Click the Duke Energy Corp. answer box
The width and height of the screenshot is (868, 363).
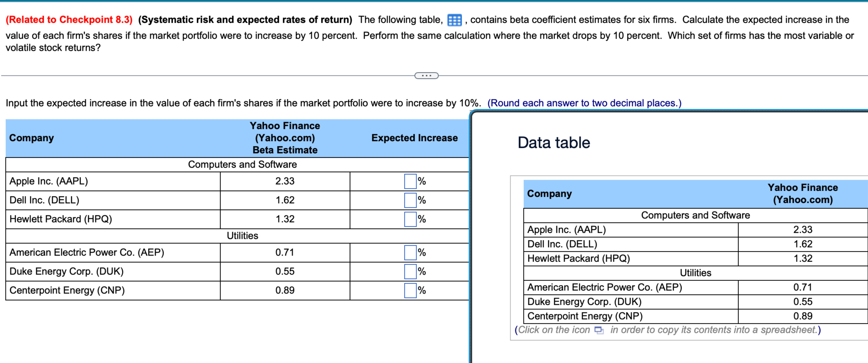coord(410,271)
